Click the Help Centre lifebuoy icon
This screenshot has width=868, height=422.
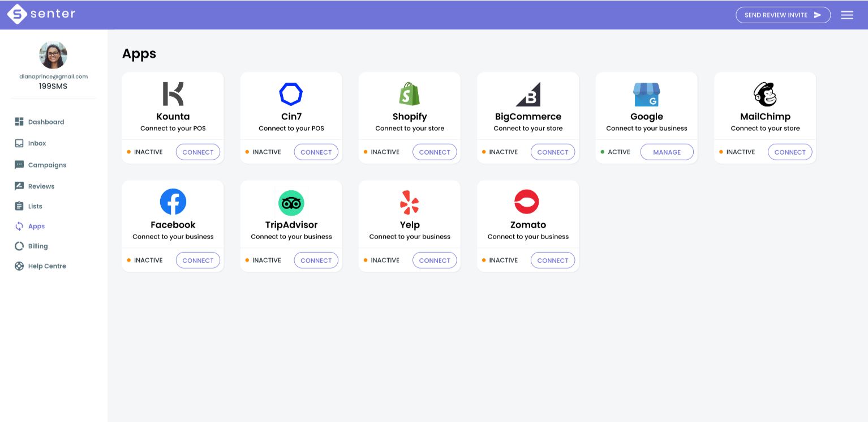tap(19, 266)
